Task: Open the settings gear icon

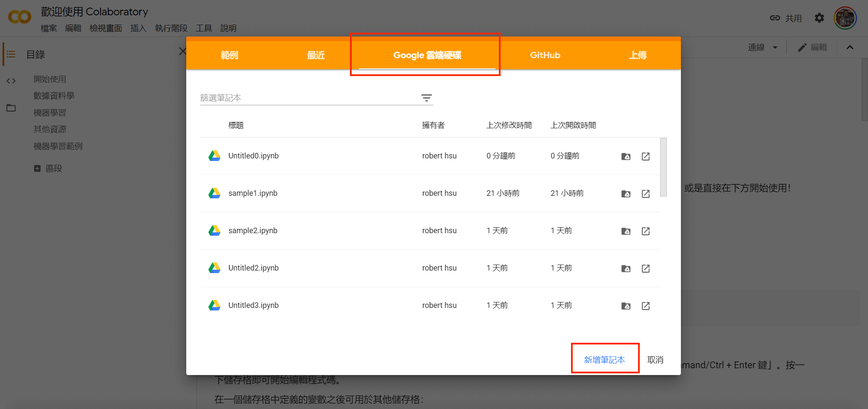Action: 819,18
